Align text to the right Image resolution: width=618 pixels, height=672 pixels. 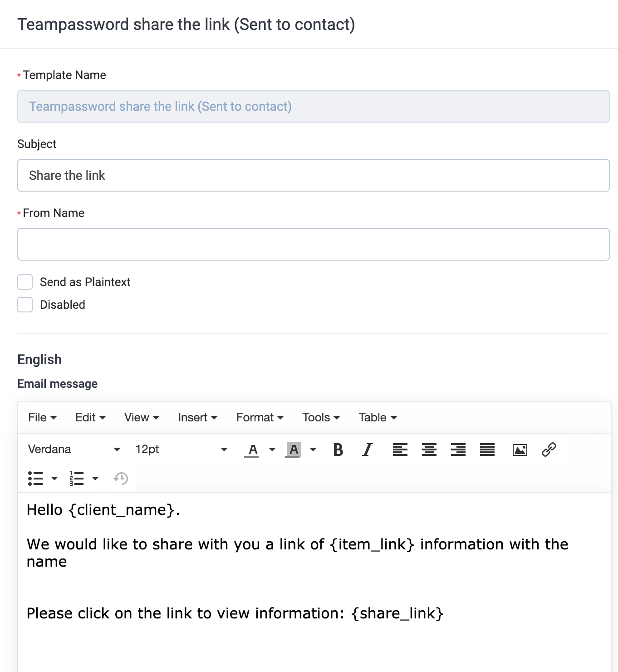(x=458, y=450)
